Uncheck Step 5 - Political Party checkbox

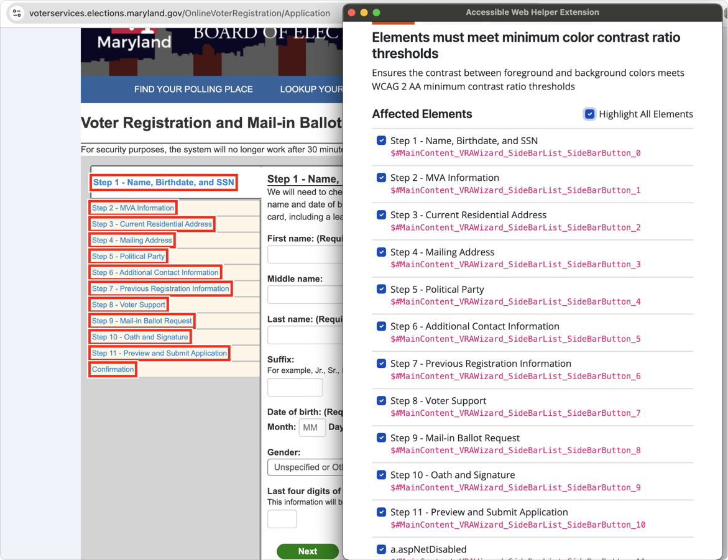pos(381,289)
